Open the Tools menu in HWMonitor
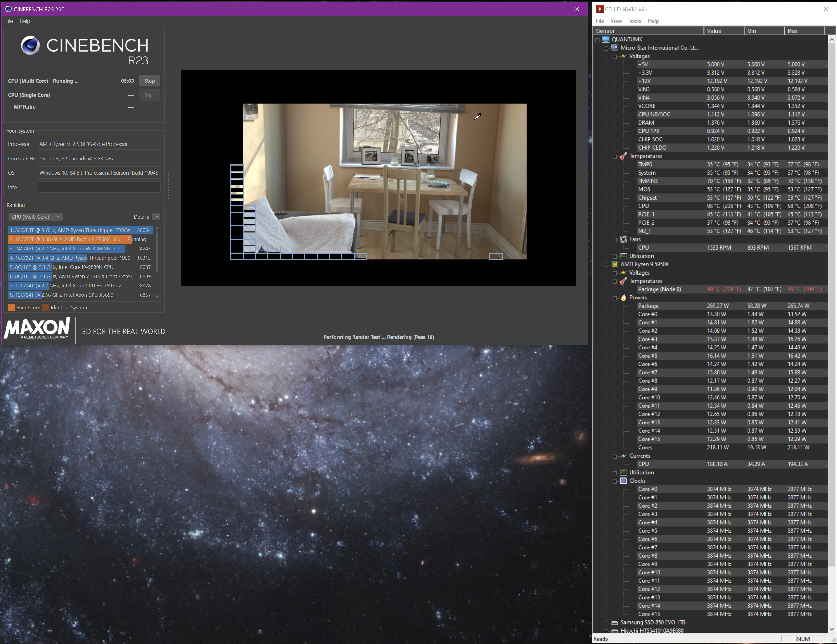837x644 pixels. pyautogui.click(x=634, y=21)
